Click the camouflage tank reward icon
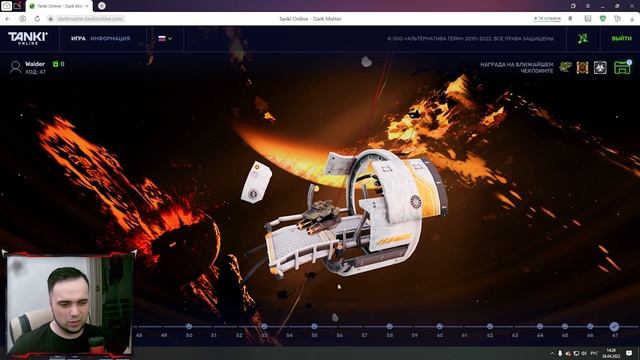Image resolution: width=640 pixels, height=360 pixels. pyautogui.click(x=565, y=67)
